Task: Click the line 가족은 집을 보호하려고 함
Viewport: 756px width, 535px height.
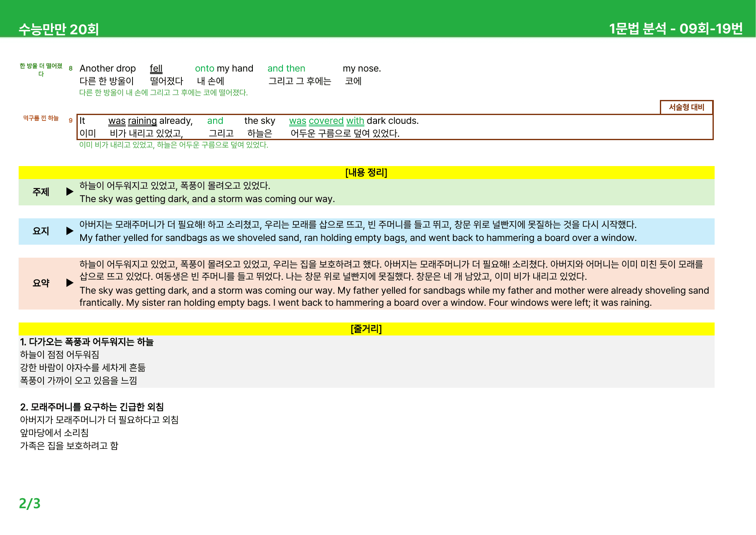Action: coord(69,445)
